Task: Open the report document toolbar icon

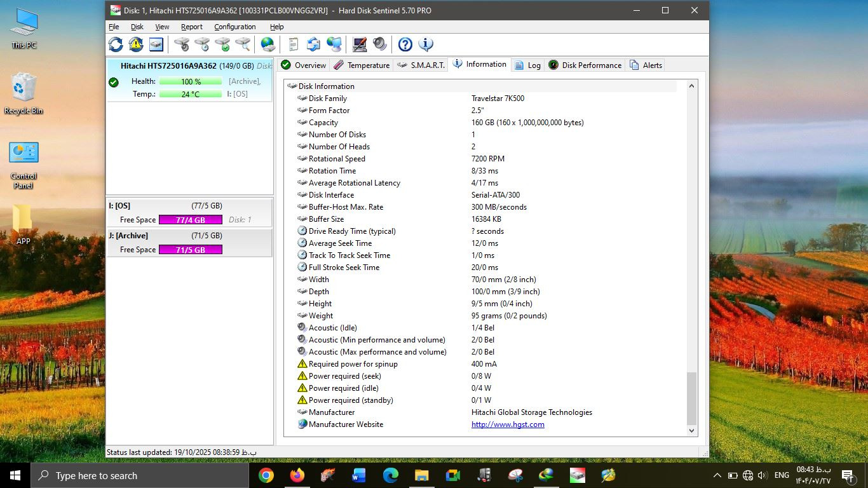Action: 293,44
